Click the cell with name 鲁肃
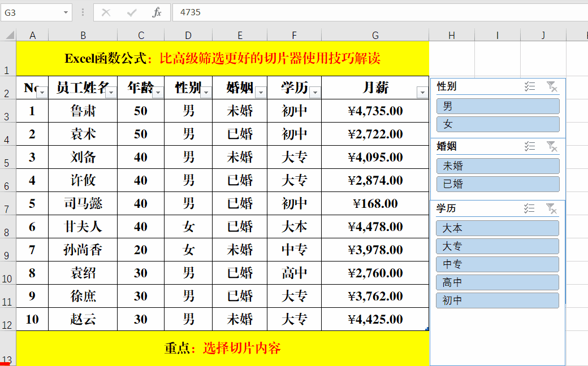 (x=83, y=111)
